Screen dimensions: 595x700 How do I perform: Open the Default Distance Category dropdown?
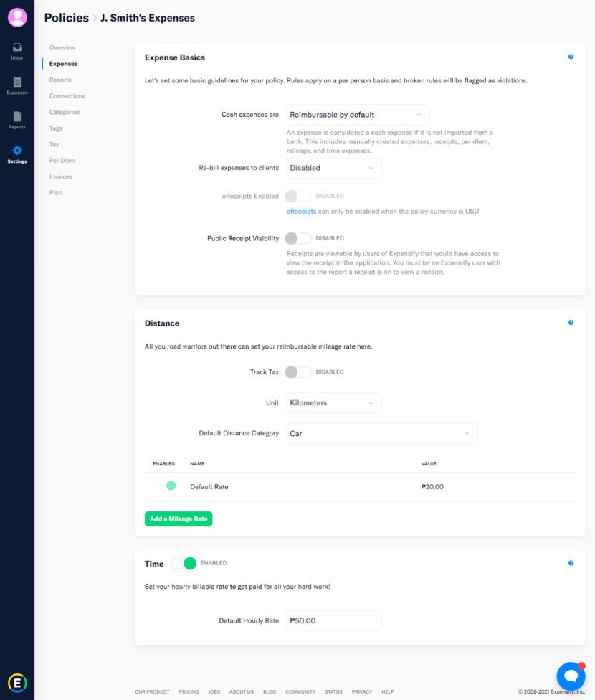381,433
